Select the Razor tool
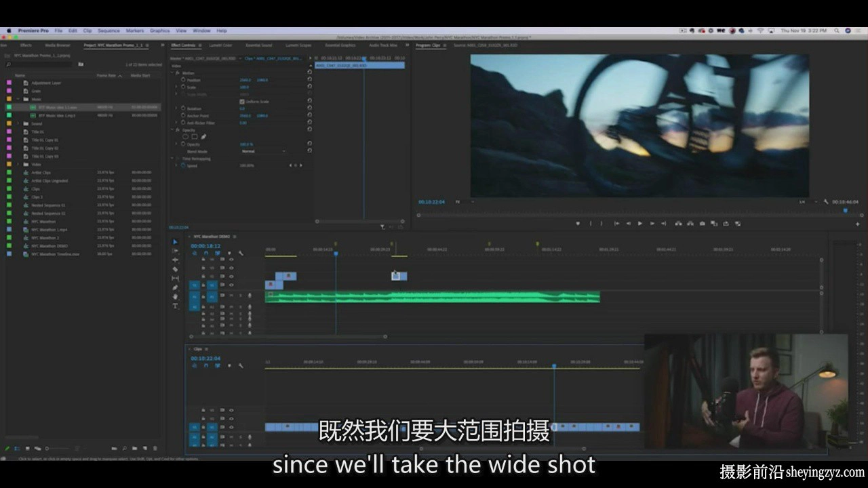This screenshot has height=488, width=868. (x=175, y=269)
